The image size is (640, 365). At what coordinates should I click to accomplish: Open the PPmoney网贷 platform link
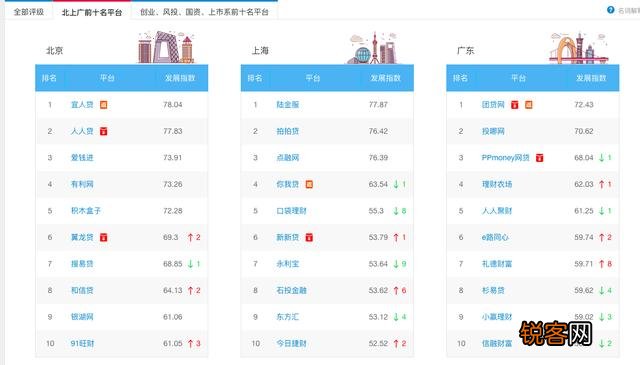tap(506, 158)
